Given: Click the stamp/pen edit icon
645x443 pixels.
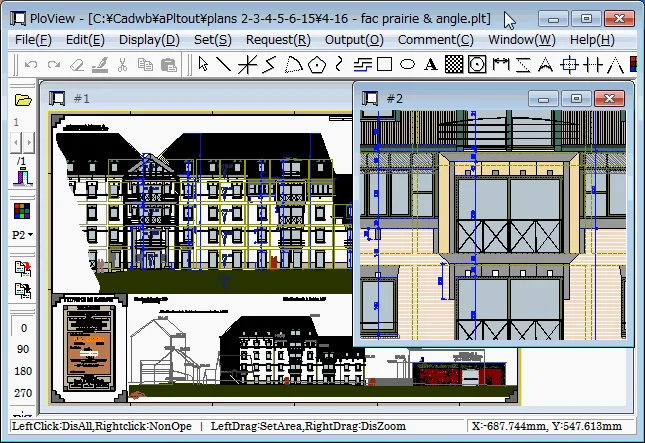Looking at the screenshot, I should (100, 65).
